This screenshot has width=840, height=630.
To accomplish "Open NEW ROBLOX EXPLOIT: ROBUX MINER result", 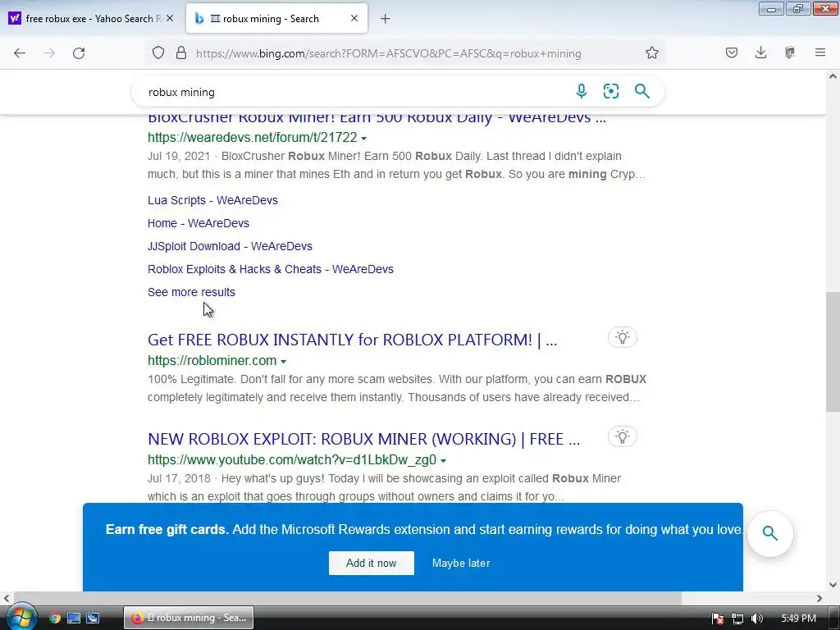I will pyautogui.click(x=363, y=439).
